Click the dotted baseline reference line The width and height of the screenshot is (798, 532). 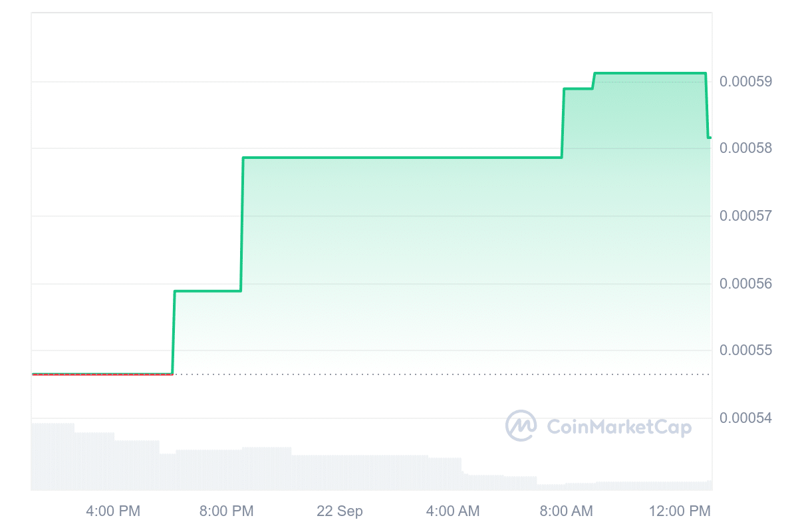pos(439,374)
